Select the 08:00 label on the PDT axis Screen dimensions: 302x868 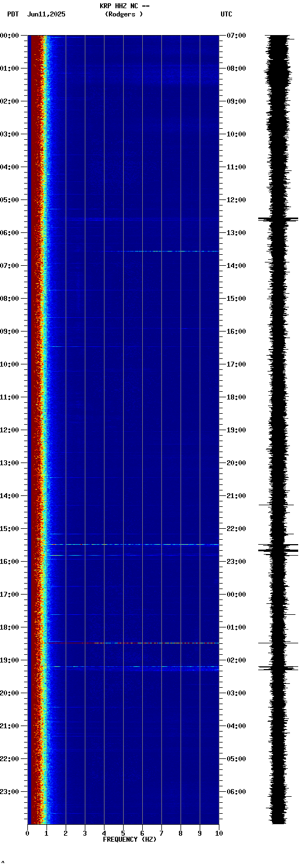(x=9, y=299)
